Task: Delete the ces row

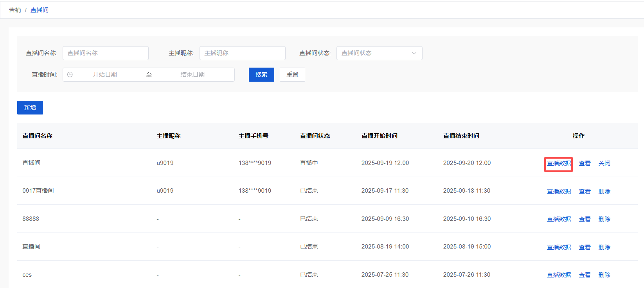Action: [604, 275]
